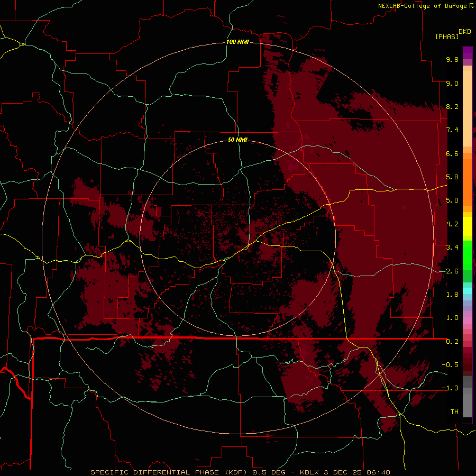Screen dimensions: 476x476
Task: Pick the yellow segment of the color scale
Action: coord(467,226)
